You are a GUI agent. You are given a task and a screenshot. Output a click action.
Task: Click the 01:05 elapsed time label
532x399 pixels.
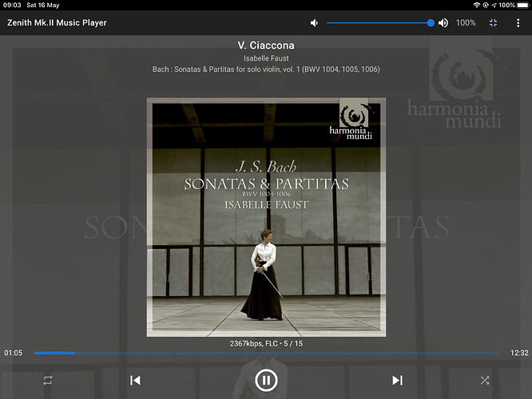tap(14, 353)
